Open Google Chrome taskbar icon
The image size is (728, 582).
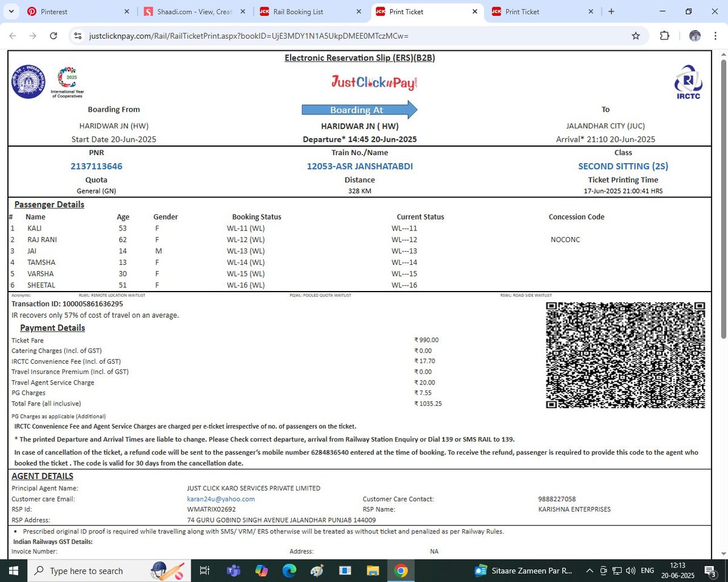(x=401, y=570)
